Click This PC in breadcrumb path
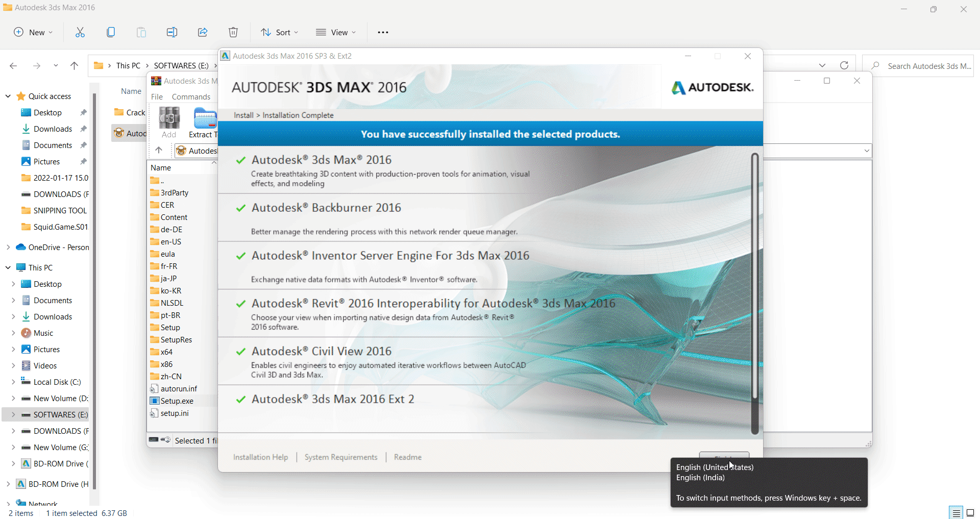 tap(128, 65)
